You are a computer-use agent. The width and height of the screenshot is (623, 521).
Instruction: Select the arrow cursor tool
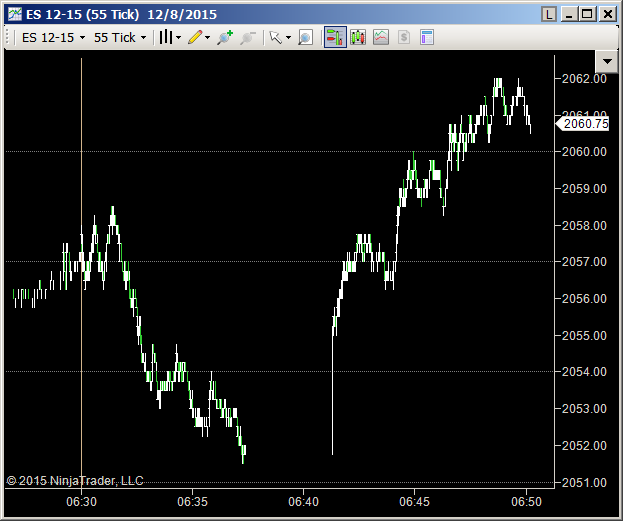pyautogui.click(x=275, y=37)
